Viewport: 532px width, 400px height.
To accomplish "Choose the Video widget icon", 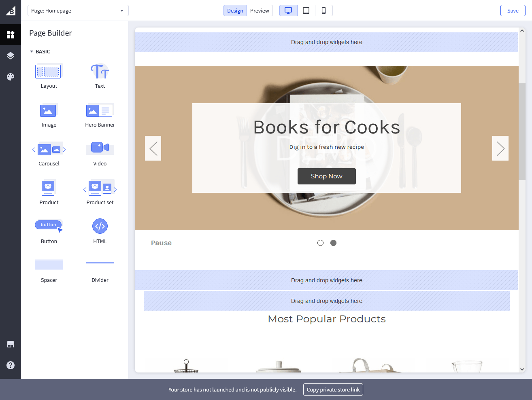I will point(100,148).
